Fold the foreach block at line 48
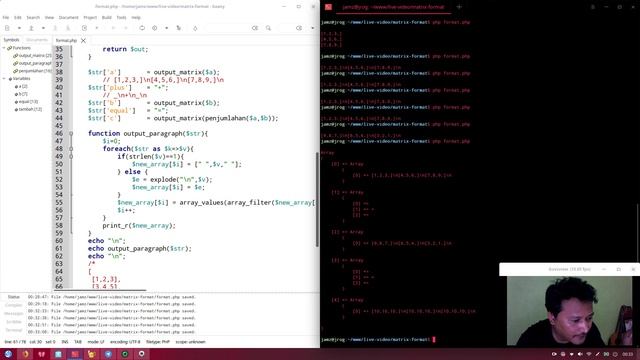 (x=71, y=149)
